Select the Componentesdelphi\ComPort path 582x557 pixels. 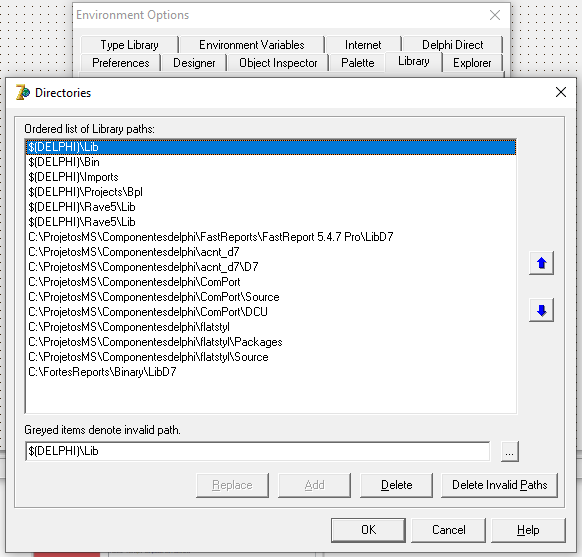click(x=271, y=282)
